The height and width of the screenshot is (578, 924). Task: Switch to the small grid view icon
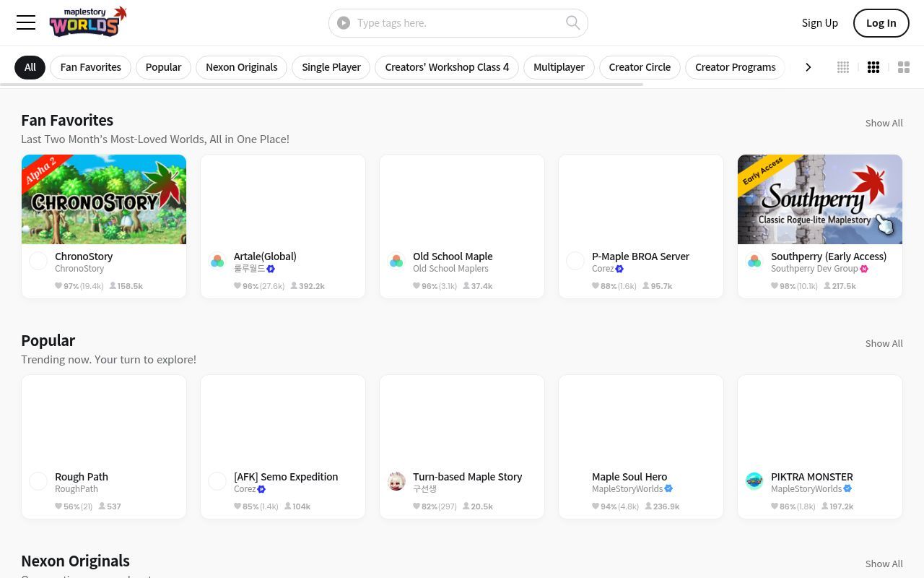[x=843, y=67]
